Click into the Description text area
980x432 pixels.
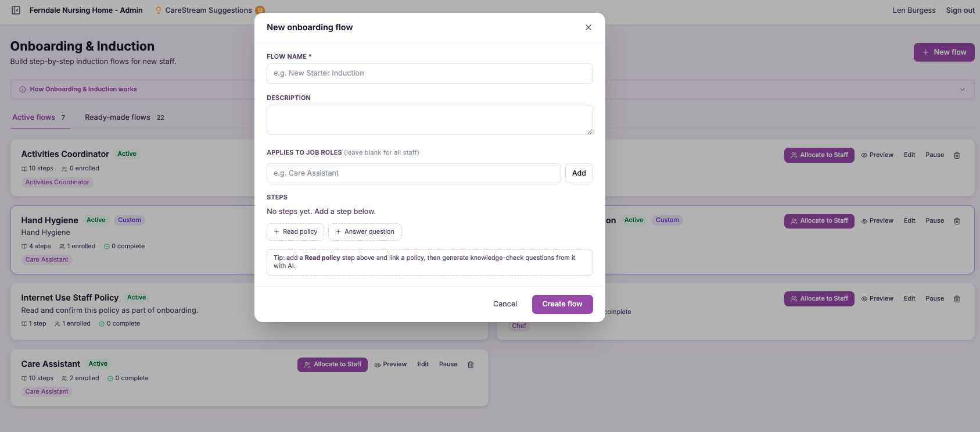430,120
